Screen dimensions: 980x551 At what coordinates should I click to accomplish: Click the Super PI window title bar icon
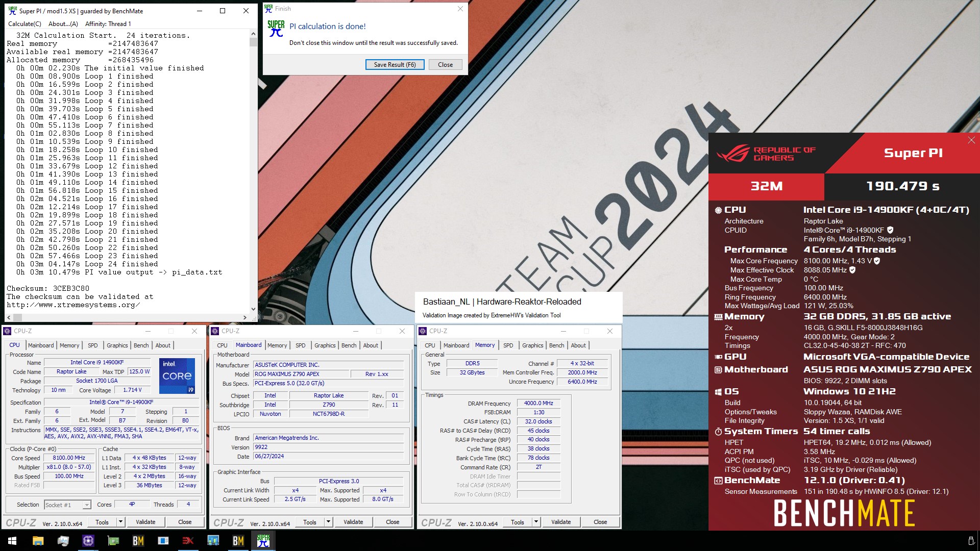12,11
